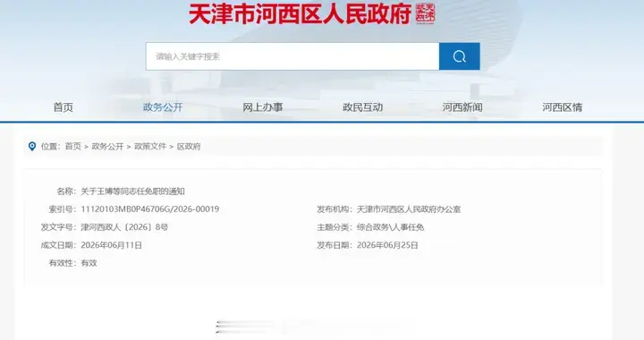
Task: Click document number 津河西政人〔2026〕8号
Action: (124, 227)
